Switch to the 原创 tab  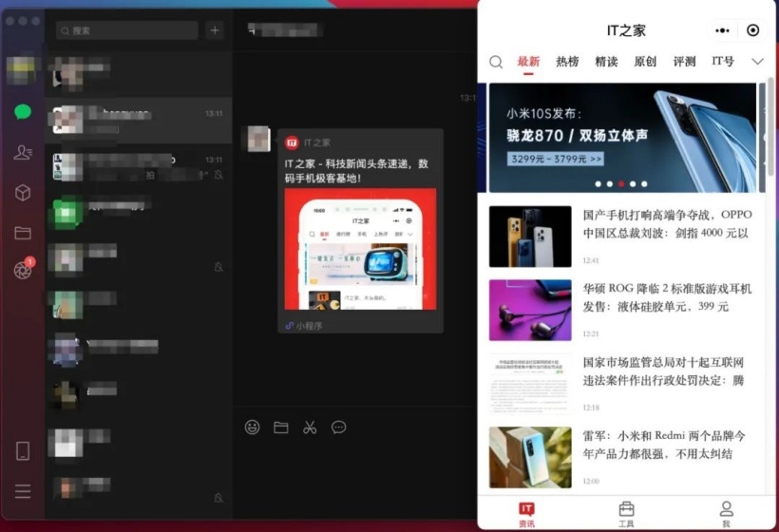click(x=645, y=62)
